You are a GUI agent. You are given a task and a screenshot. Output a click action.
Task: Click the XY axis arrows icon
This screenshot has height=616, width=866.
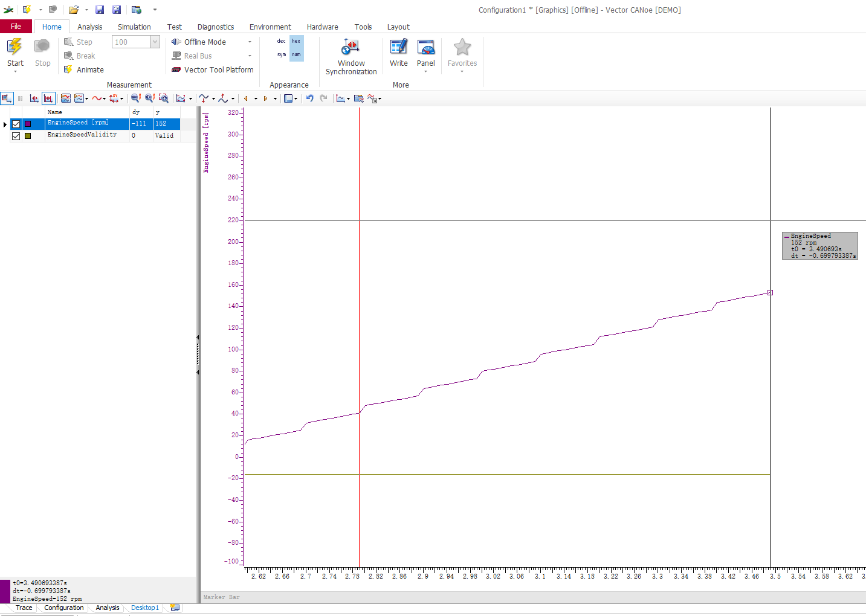[x=114, y=98]
